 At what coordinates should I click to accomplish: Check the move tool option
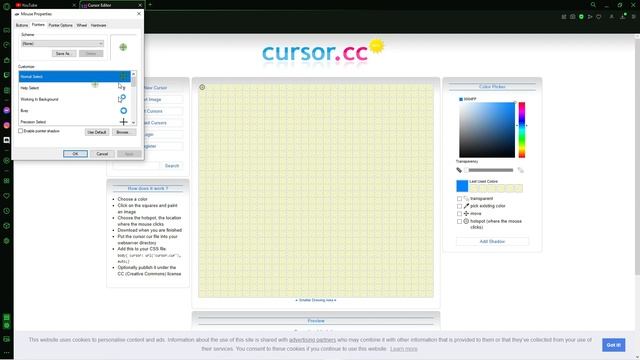[x=459, y=213]
